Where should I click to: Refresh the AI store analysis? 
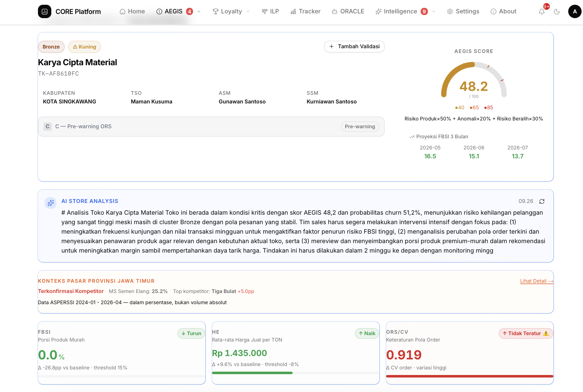tap(542, 201)
